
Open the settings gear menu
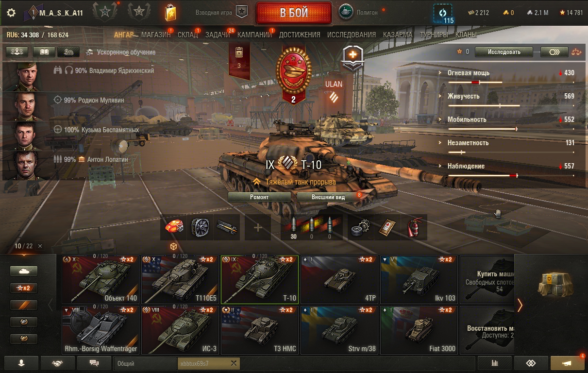[11, 13]
